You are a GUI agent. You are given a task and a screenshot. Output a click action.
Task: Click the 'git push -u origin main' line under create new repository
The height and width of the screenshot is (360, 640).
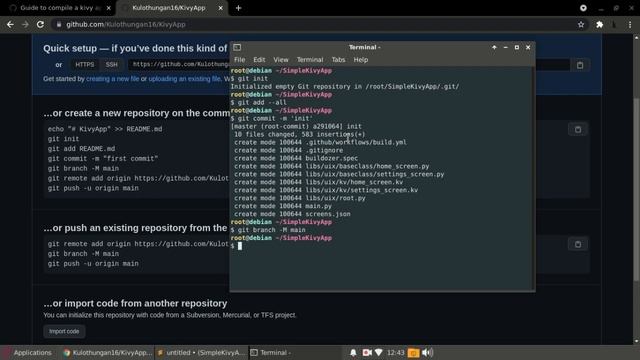93,188
